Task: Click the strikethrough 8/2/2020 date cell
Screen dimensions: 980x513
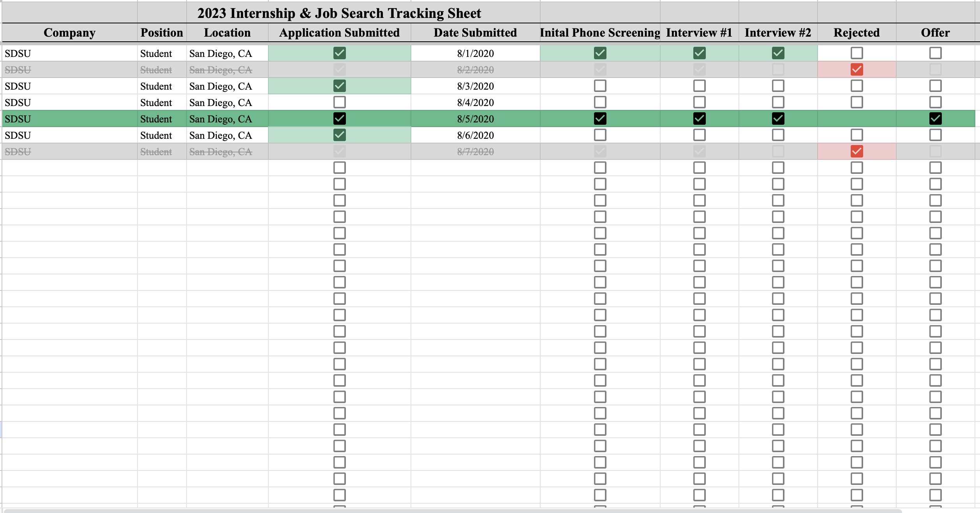Action: tap(475, 70)
